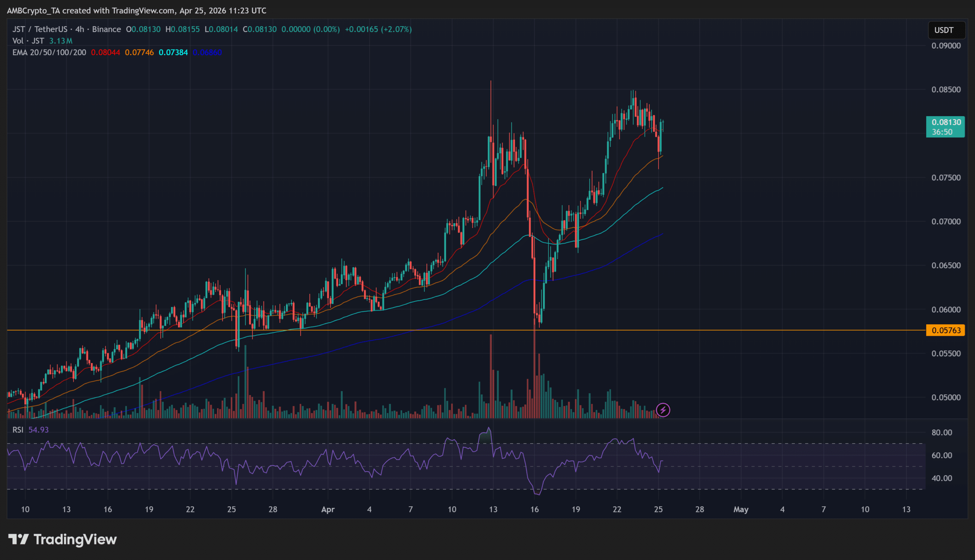The width and height of the screenshot is (975, 560).
Task: Click the cyan EMA 100 value 0.07384
Action: (173, 52)
